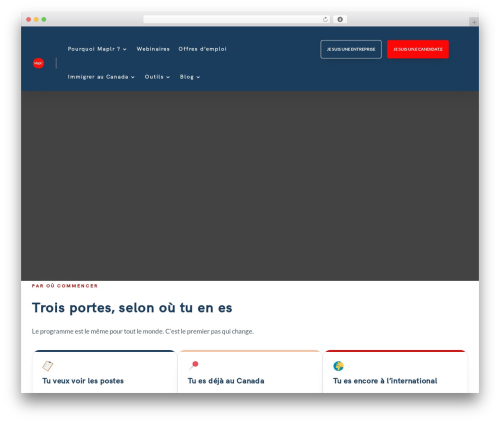The width and height of the screenshot is (500, 423).
Task: Click the browser extension icon beside address bar
Action: click(340, 19)
